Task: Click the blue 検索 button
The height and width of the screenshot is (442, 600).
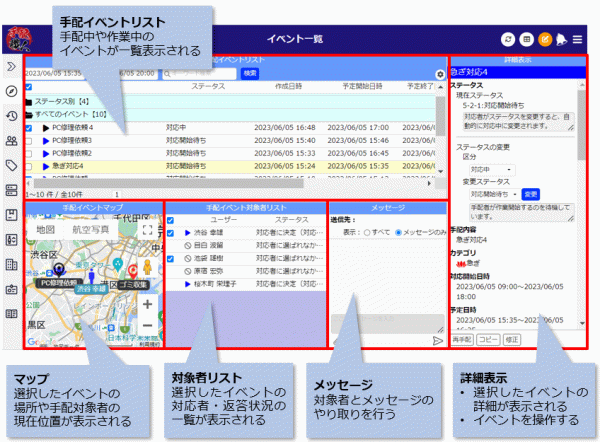Action: pos(250,73)
